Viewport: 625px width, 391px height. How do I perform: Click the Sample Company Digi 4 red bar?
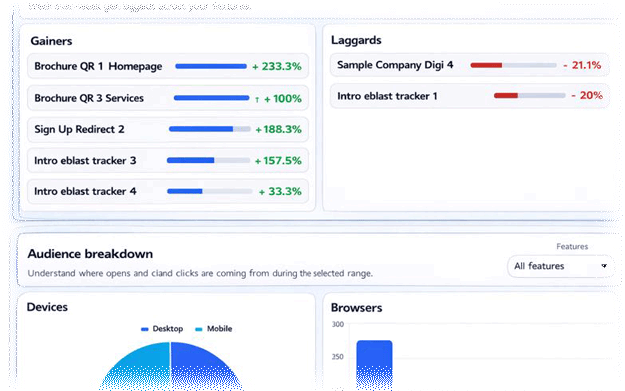tap(486, 65)
